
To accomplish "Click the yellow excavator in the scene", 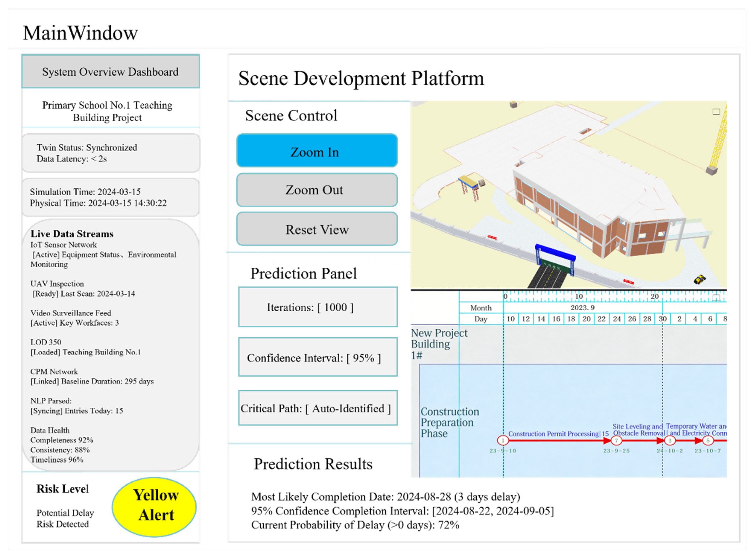I will point(700,279).
